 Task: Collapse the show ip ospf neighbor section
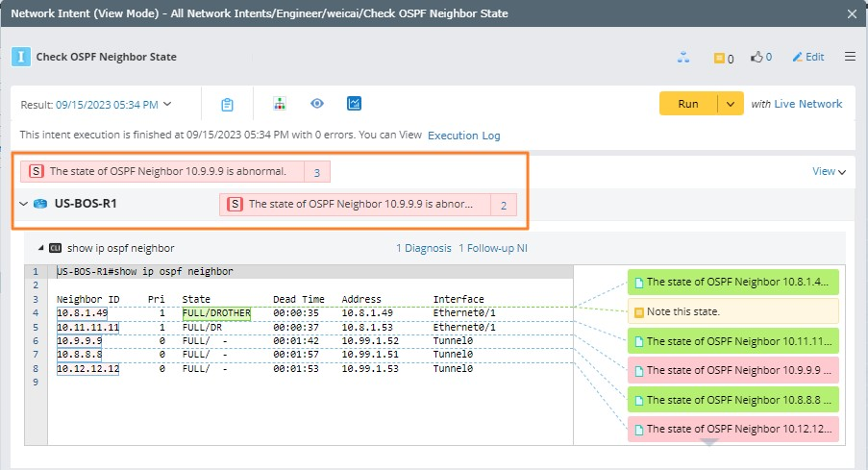(40, 248)
